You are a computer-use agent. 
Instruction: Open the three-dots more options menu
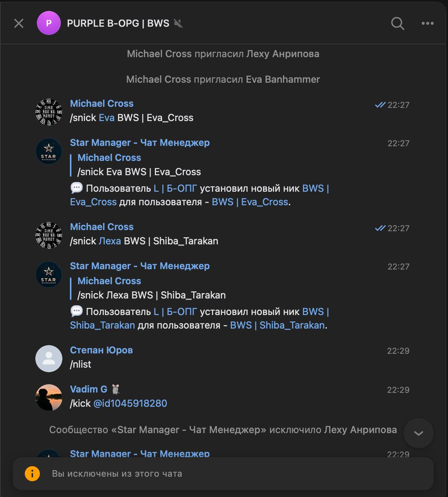pos(427,23)
